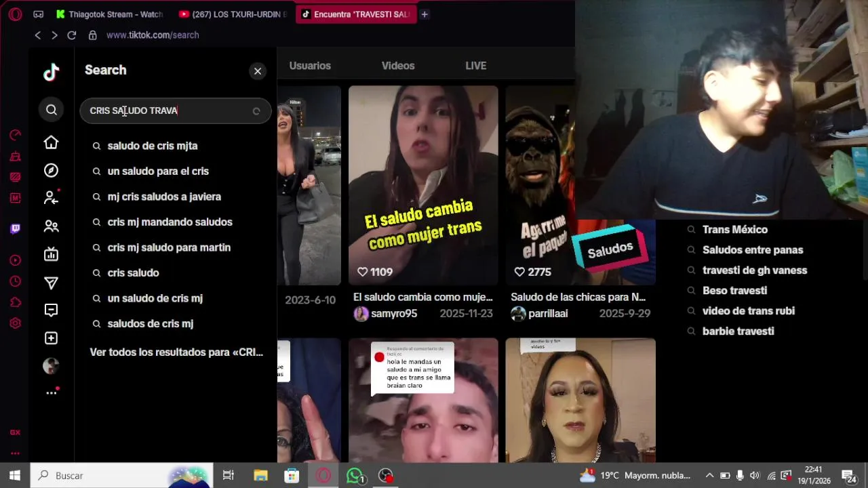Image resolution: width=868 pixels, height=488 pixels.
Task: Open Opera sidebar player icon
Action: [x=15, y=260]
